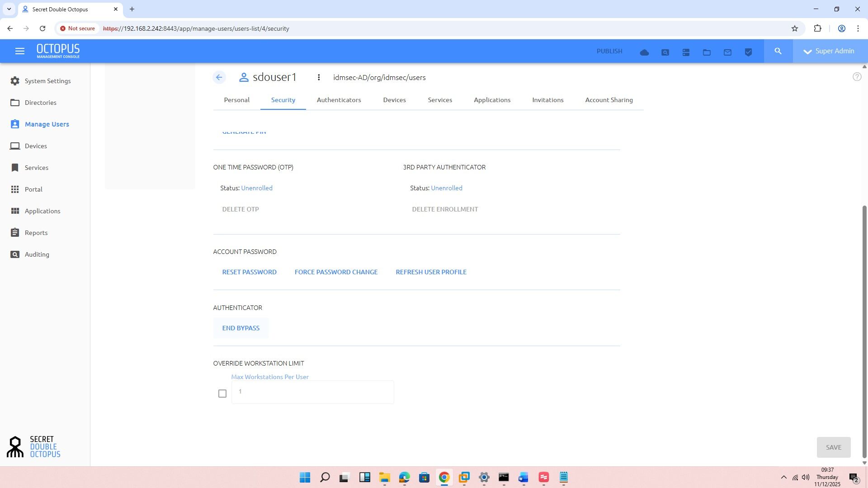Click the envelope icon in the header

tap(727, 52)
